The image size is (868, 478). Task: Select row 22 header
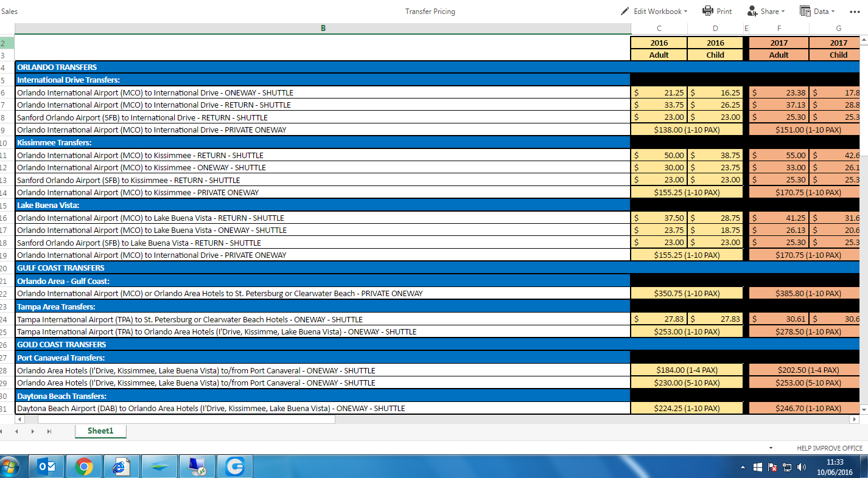[7, 294]
